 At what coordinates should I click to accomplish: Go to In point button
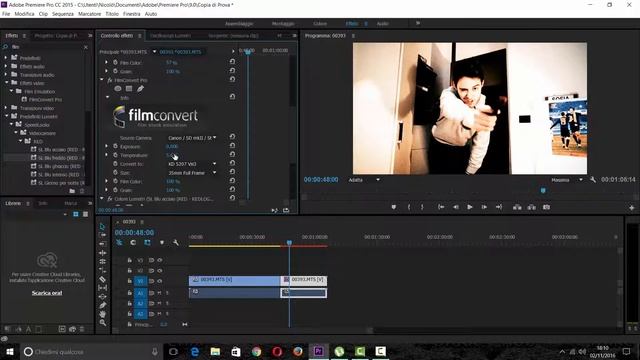(x=441, y=207)
